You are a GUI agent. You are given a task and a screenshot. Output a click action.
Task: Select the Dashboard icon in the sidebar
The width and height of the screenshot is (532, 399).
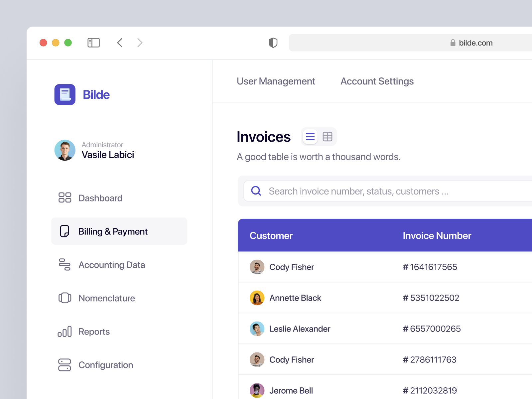65,198
